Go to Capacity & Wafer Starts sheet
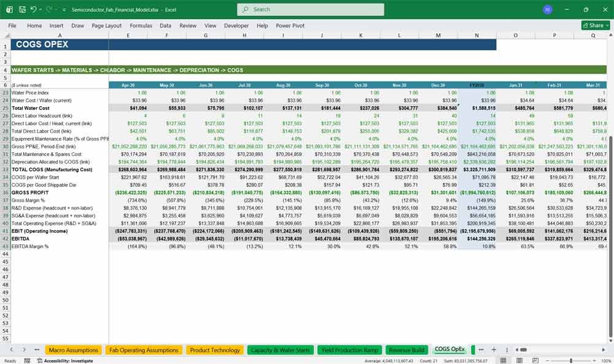614x364 pixels. click(x=281, y=350)
